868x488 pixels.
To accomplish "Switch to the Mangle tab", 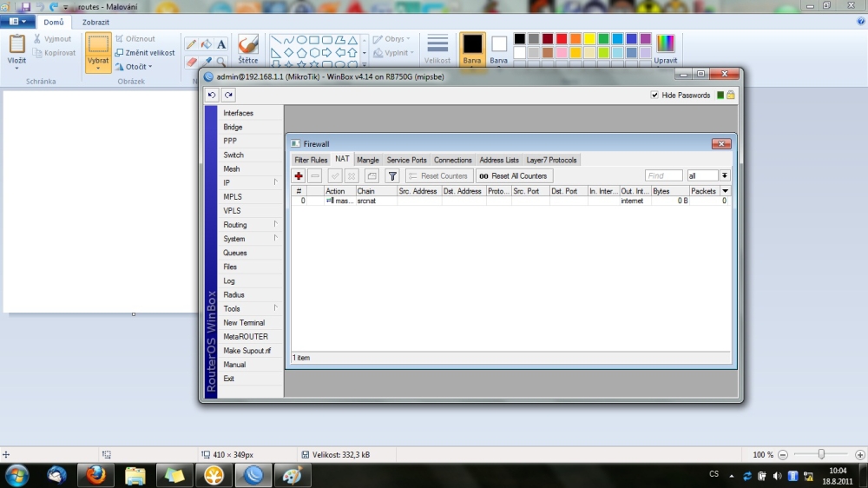I will (367, 160).
